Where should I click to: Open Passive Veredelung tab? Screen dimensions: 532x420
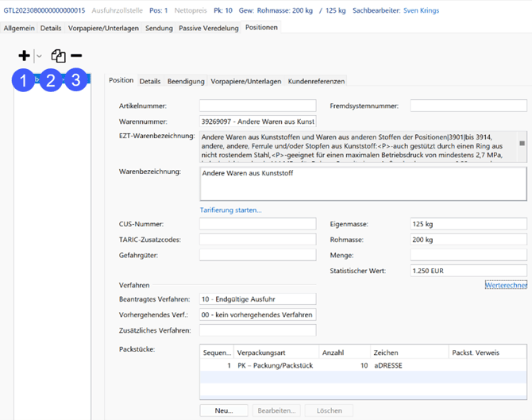click(209, 28)
